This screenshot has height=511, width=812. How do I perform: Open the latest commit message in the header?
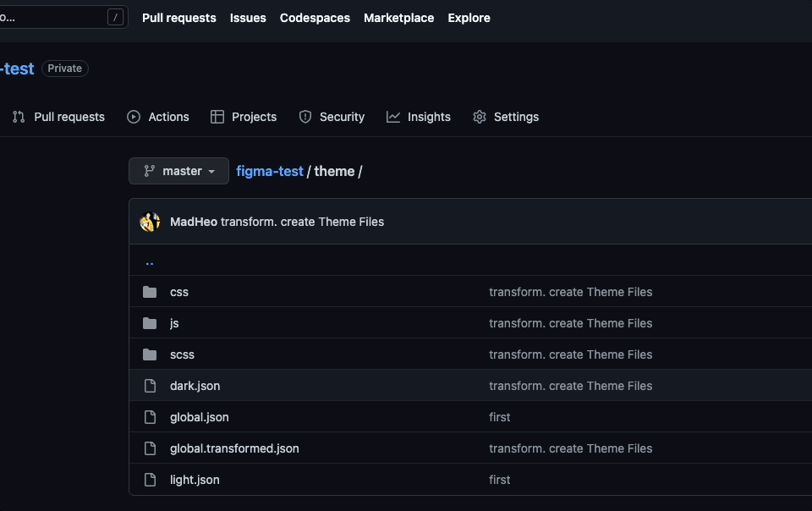pos(303,222)
